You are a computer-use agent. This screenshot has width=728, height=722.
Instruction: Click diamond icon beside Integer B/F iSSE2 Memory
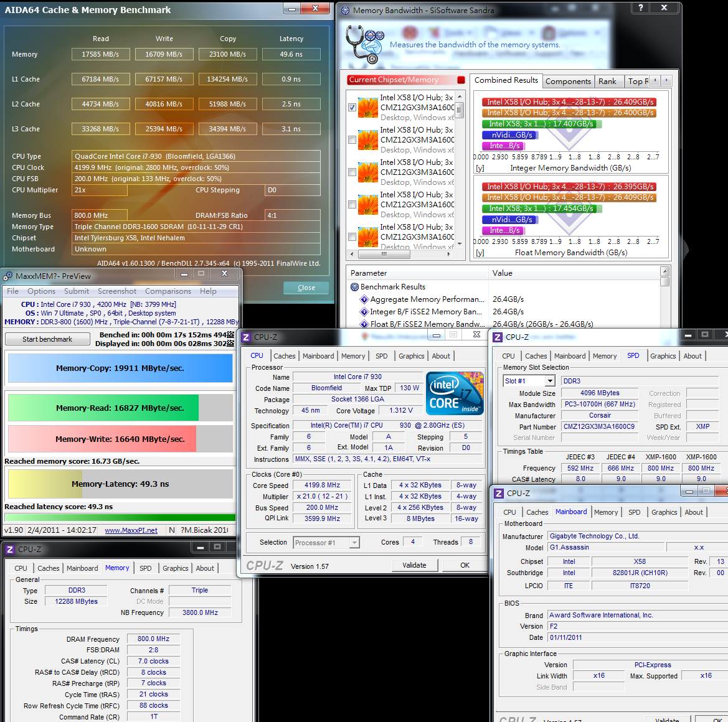(x=364, y=312)
